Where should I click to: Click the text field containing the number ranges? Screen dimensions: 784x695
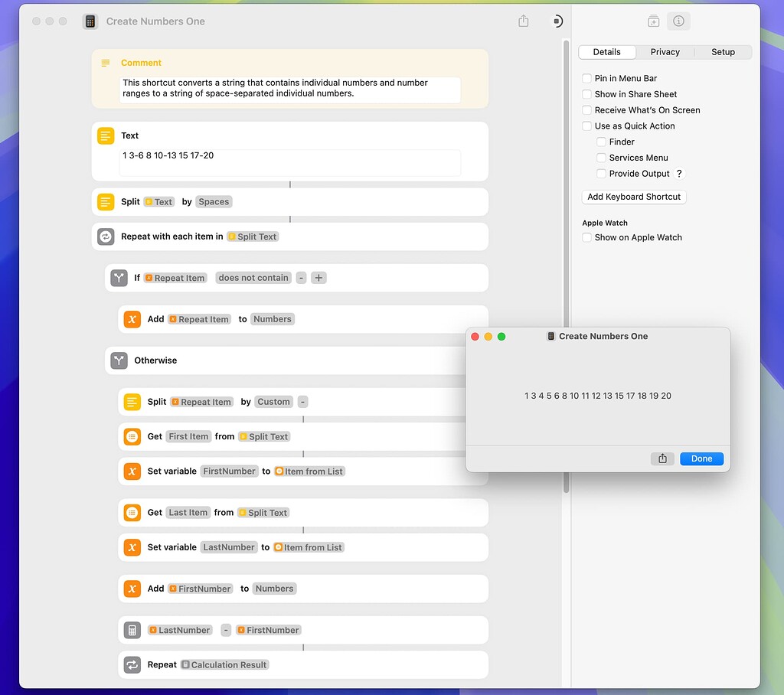pos(289,162)
